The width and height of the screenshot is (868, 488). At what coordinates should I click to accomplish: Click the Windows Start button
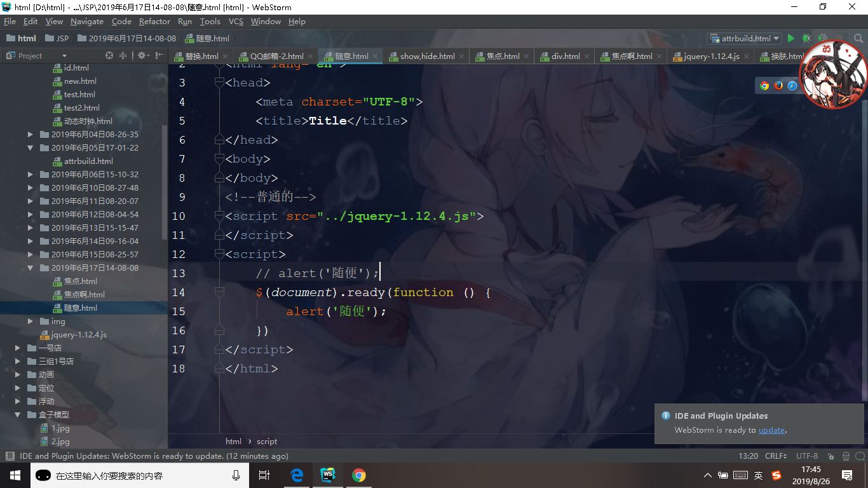15,475
